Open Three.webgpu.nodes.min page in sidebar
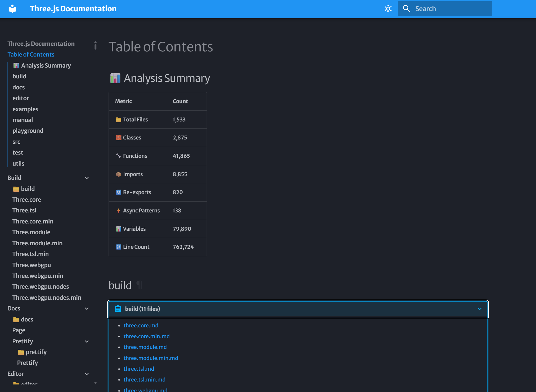 coord(47,298)
